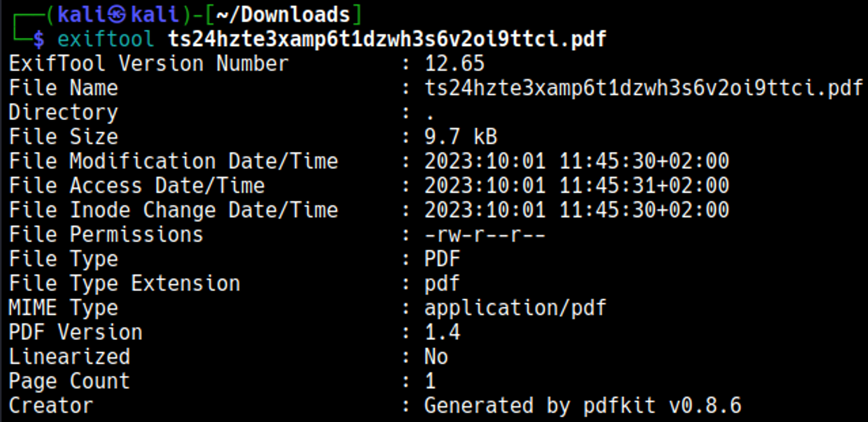Click the Creator value mentioning pdfkit v0.8.6

click(x=582, y=406)
